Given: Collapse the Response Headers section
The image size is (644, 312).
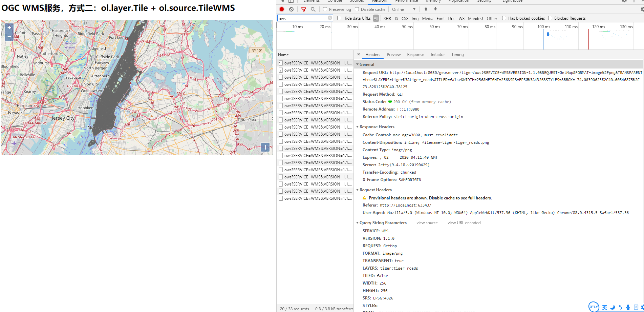Looking at the screenshot, I should click(x=377, y=127).
